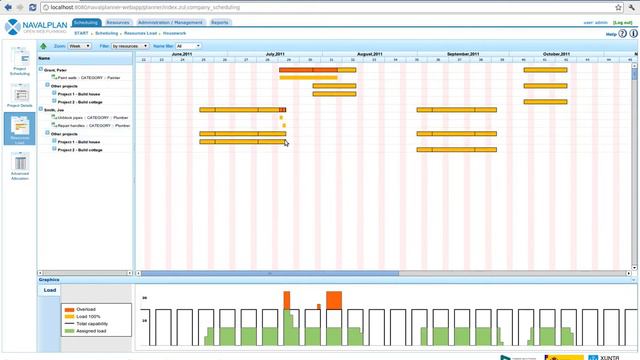640x360 pixels.
Task: Bookmark the page with the star icon
Action: point(618,7)
